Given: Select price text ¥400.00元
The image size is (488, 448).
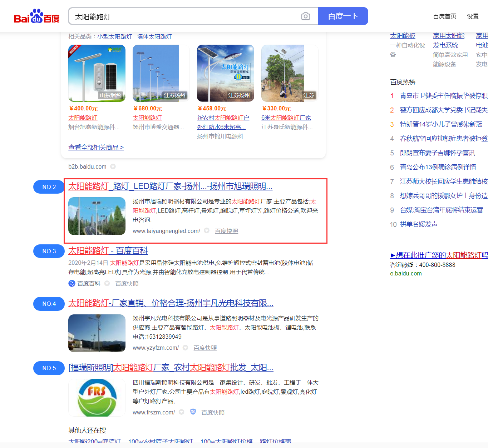Looking at the screenshot, I should coord(83,108).
